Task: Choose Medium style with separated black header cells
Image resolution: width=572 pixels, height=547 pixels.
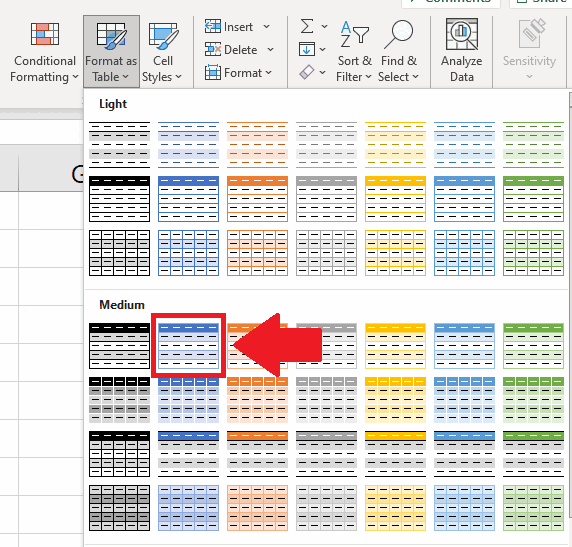Action: tap(119, 400)
